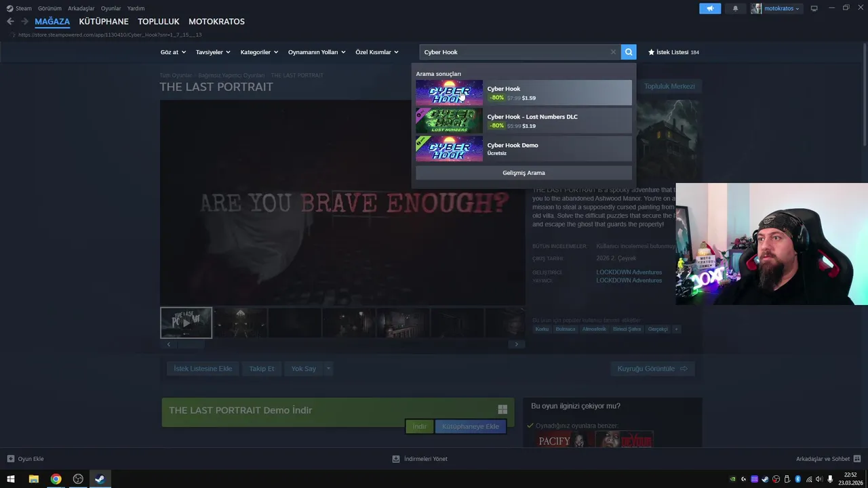The height and width of the screenshot is (488, 868).
Task: Click the blue search magnifier button
Action: [x=629, y=52]
